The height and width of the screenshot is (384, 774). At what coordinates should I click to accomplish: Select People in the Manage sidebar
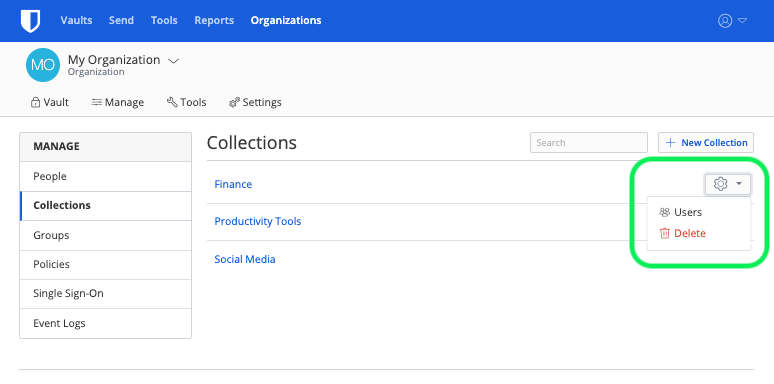[106, 176]
